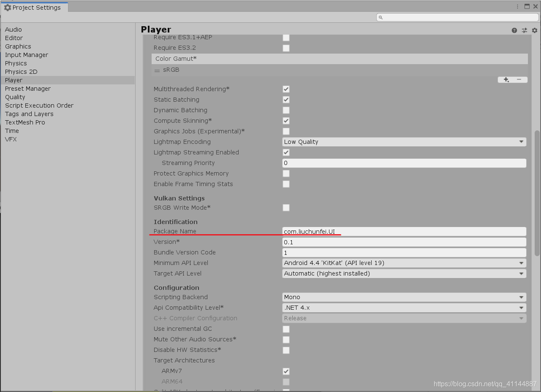The image size is (541, 392).
Task: Enable Use incremental GC
Action: click(286, 329)
